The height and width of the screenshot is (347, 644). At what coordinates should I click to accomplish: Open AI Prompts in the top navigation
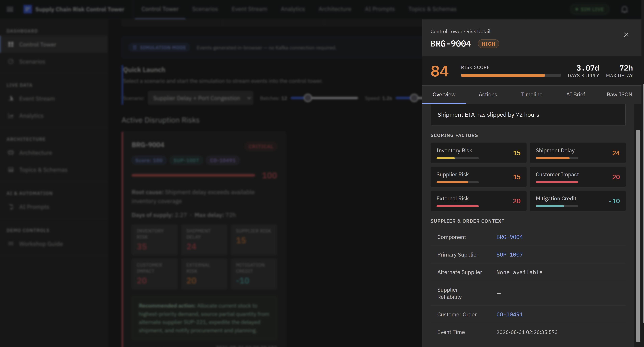380,9
